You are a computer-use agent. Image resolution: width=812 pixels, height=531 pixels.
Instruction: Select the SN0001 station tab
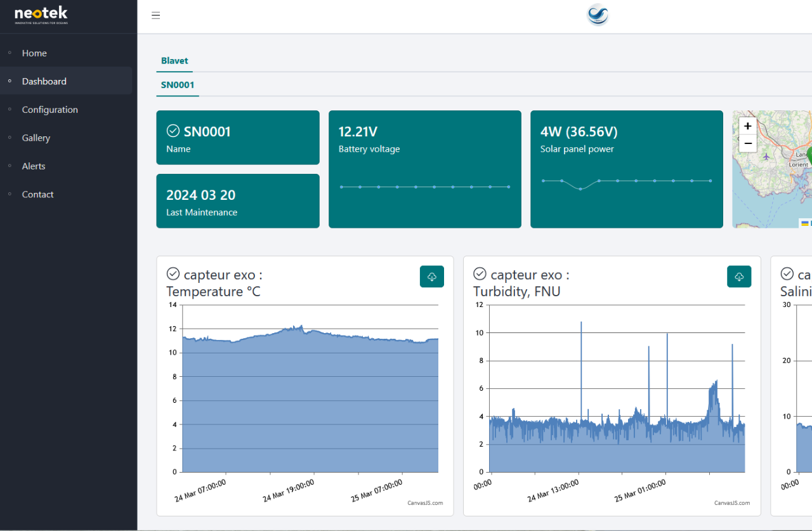pyautogui.click(x=177, y=84)
